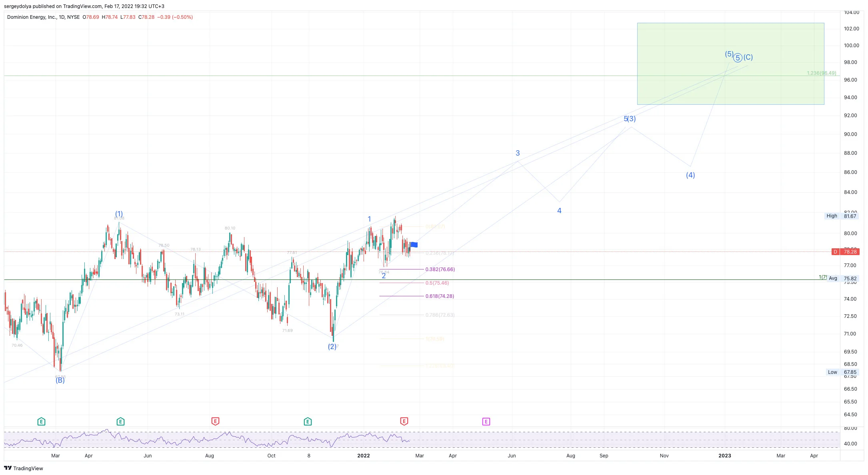Select the (4) wave label
This screenshot has width=868, height=475.
(x=690, y=175)
